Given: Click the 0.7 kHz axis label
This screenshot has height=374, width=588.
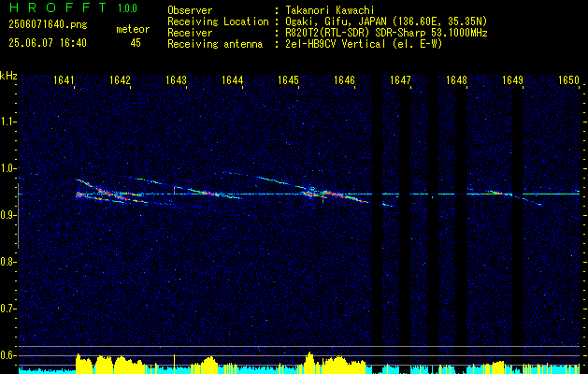Looking at the screenshot, I should tap(7, 309).
